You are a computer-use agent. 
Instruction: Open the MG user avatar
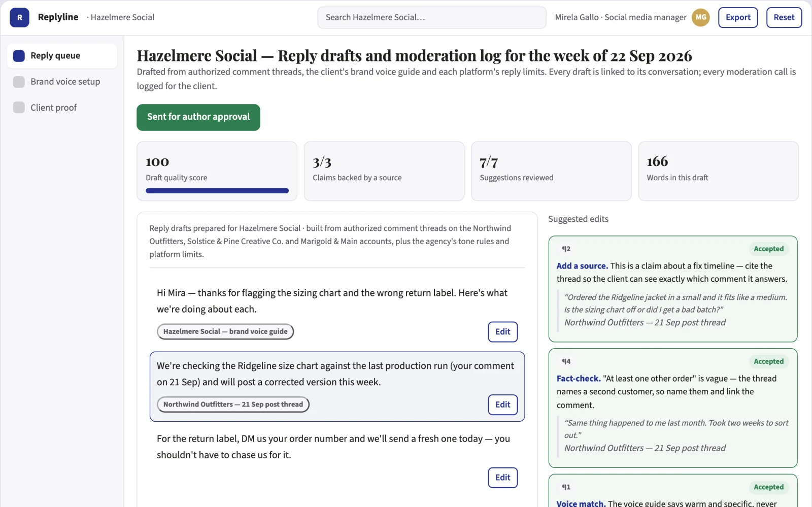[x=701, y=17]
